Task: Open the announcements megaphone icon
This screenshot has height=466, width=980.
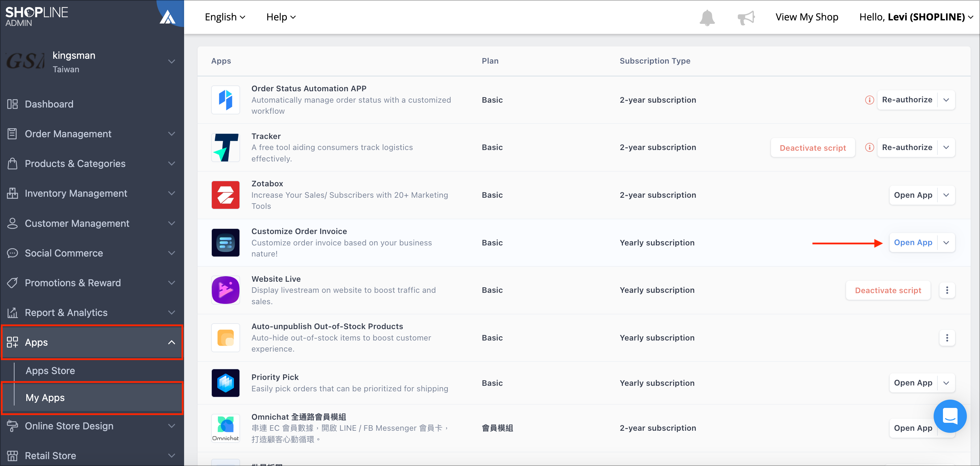Action: tap(746, 18)
